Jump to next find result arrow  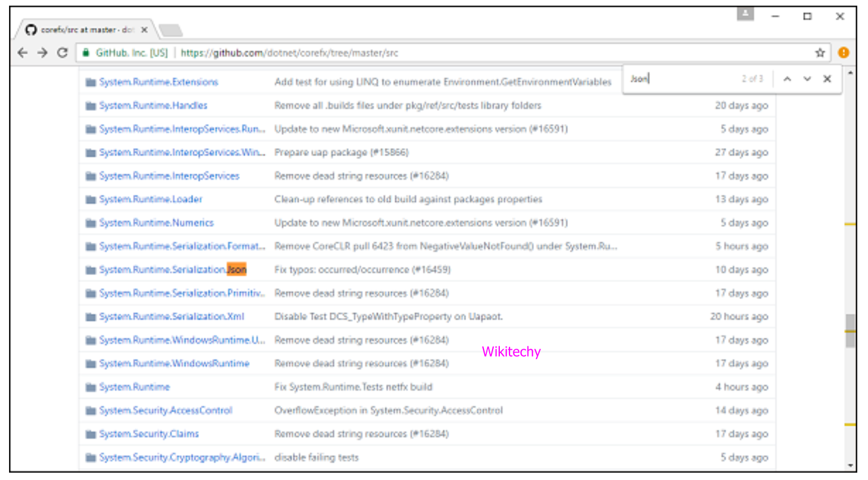point(807,79)
